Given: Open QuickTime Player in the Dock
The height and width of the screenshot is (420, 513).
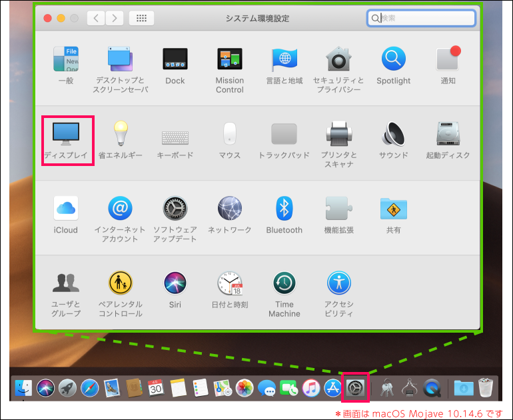Looking at the screenshot, I should pyautogui.click(x=432, y=388).
